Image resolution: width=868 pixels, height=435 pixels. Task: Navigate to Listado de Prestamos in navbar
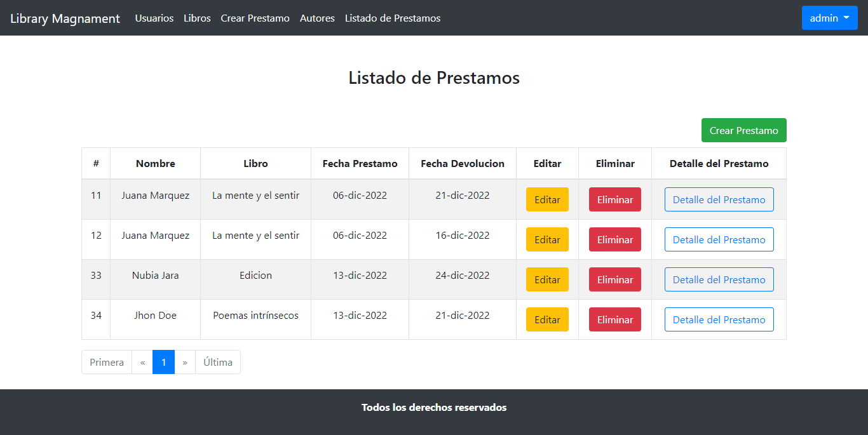point(393,18)
